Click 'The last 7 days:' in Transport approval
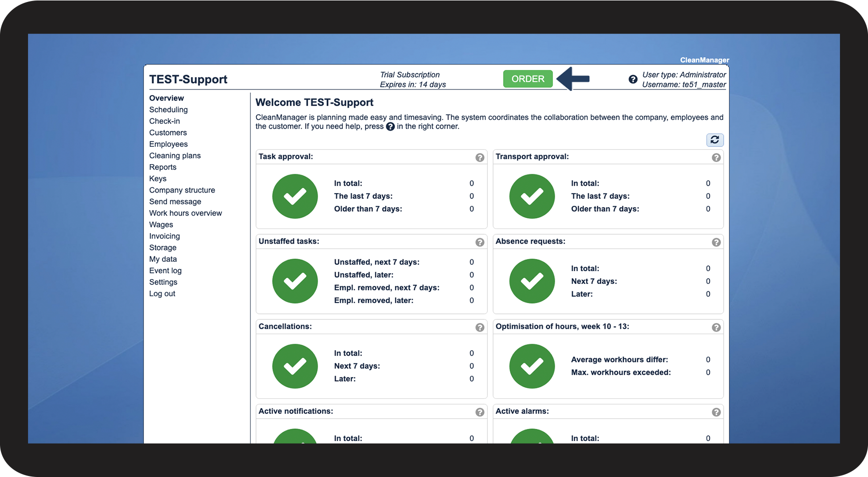868x477 pixels. click(x=600, y=196)
